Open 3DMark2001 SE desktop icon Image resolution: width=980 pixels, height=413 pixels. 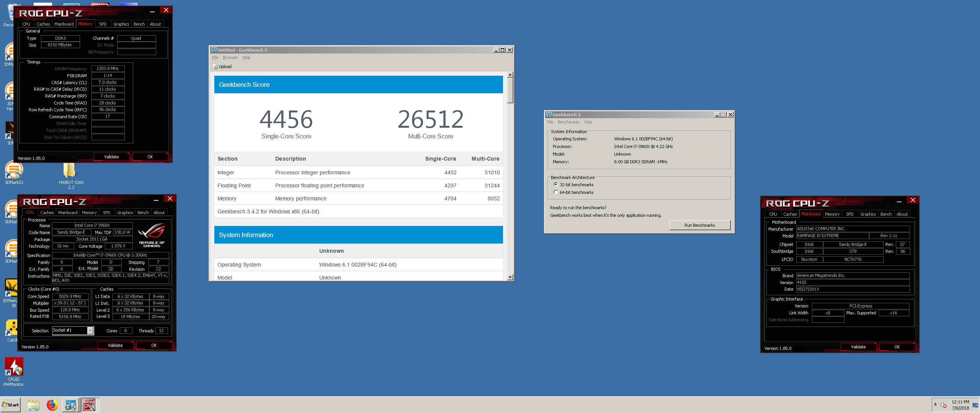pos(11,293)
